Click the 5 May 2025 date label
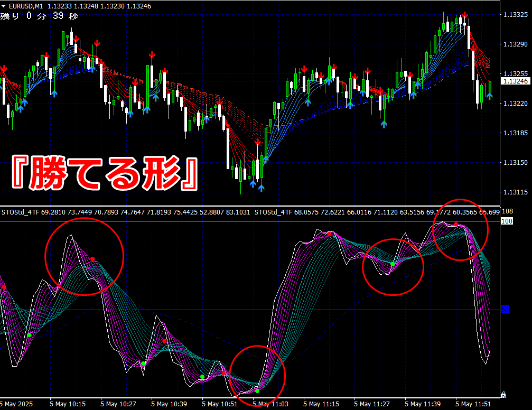The width and height of the screenshot is (532, 410). [16, 404]
